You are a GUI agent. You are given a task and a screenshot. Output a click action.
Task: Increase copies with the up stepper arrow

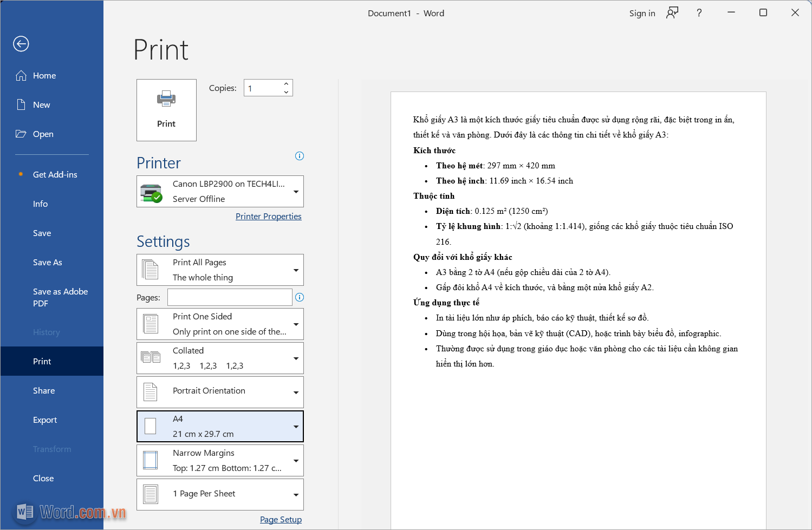[286, 83]
